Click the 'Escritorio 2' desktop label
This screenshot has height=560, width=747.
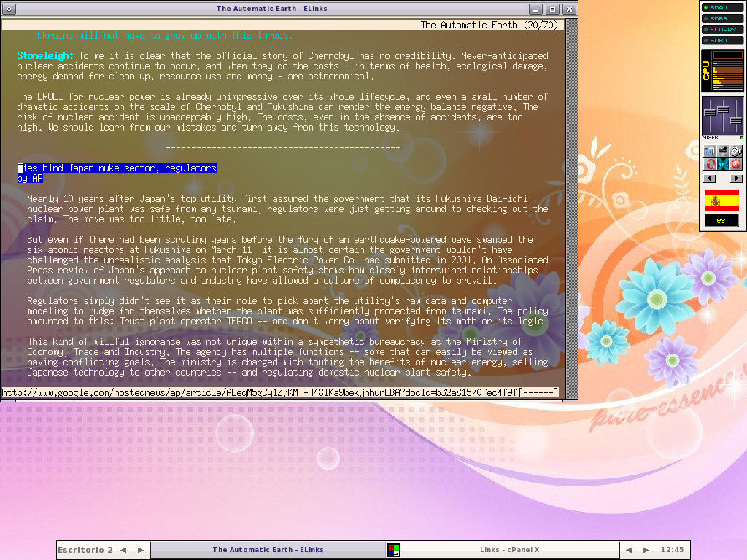coord(85,550)
